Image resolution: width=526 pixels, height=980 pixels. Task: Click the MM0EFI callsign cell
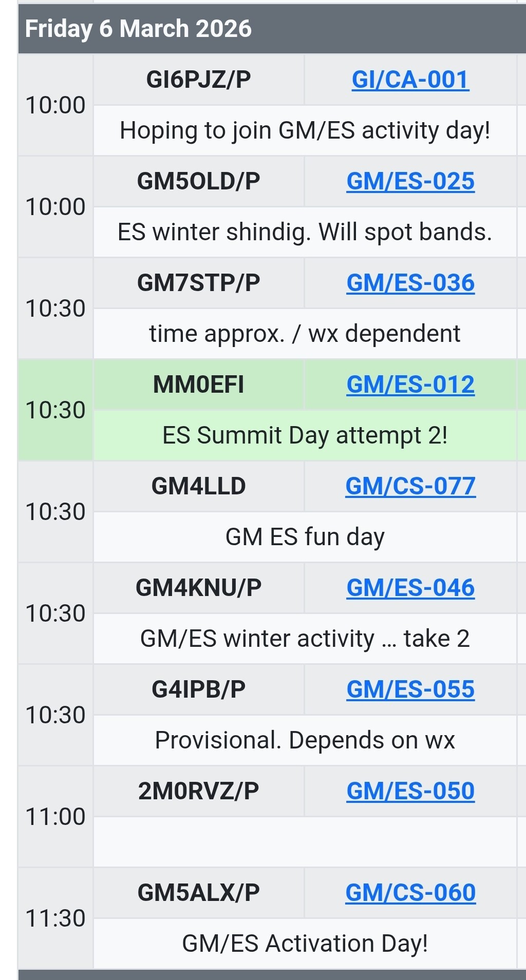198,385
